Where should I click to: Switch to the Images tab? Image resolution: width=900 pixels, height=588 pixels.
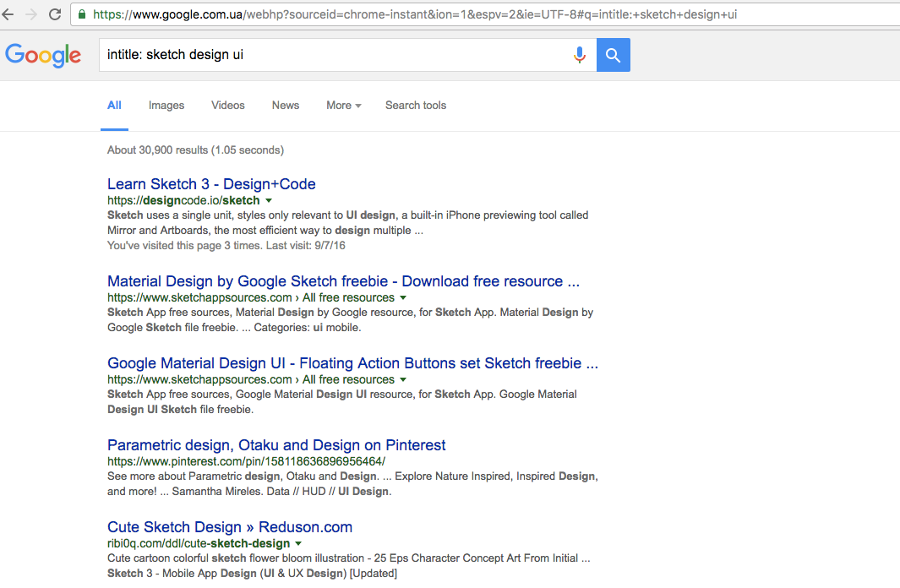pyautogui.click(x=166, y=106)
